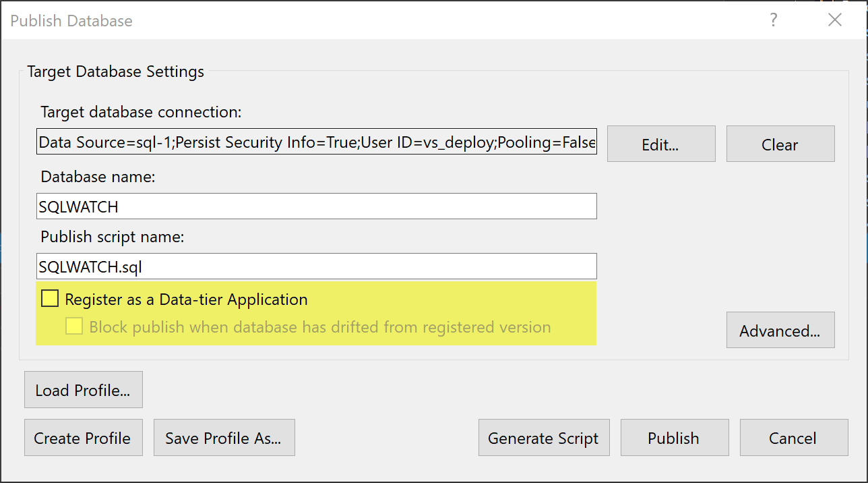
Task: Focus the Target database connection field
Action: click(317, 143)
